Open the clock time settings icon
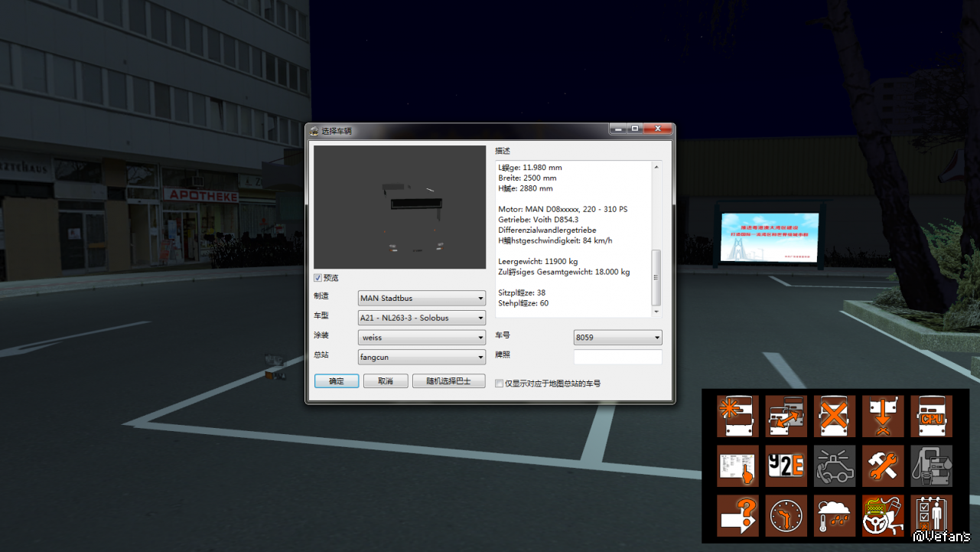 click(x=786, y=515)
